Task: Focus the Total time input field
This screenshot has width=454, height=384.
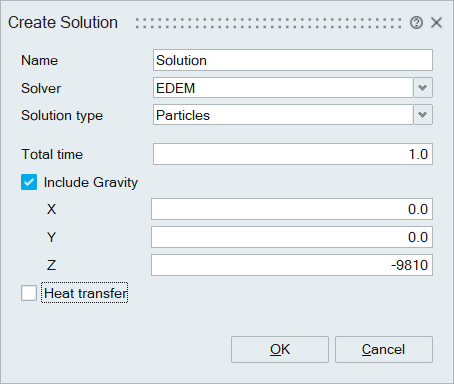Action: click(x=293, y=154)
